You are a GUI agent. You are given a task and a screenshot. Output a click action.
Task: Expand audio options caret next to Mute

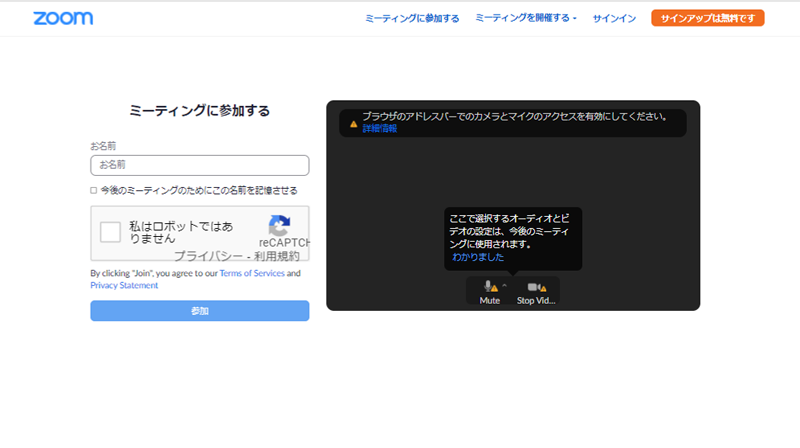[x=504, y=286]
